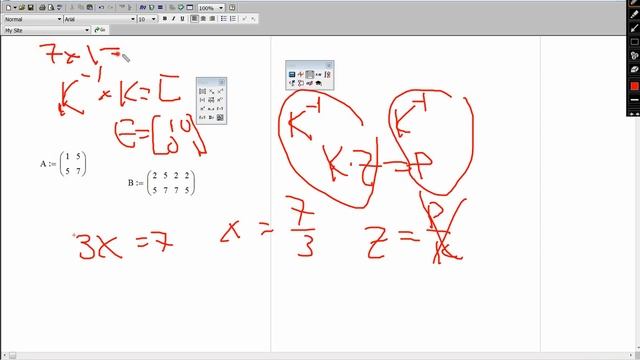Select the arrow tool in the annotation bar
The height and width of the screenshot is (360, 640).
point(634,28)
